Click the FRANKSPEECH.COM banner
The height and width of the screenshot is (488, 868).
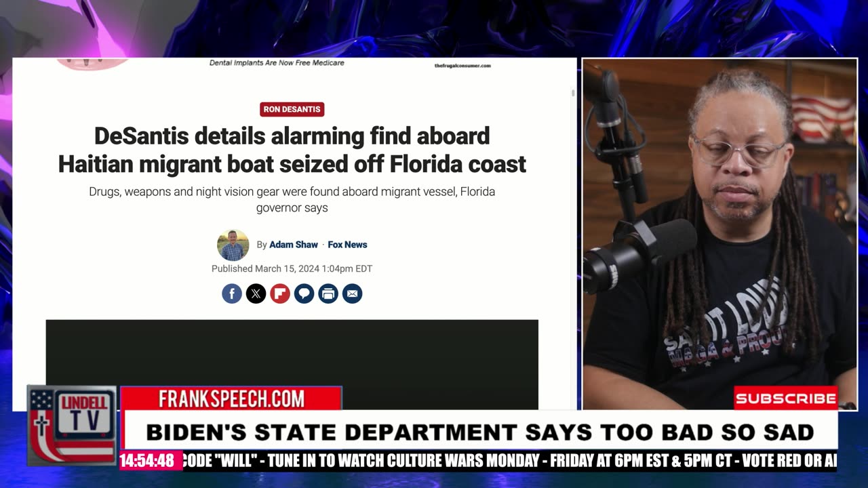coord(231,399)
